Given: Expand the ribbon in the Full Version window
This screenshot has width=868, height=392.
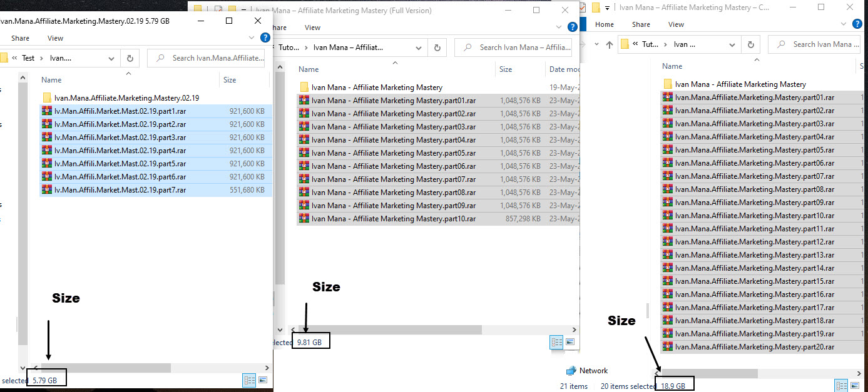Looking at the screenshot, I should click(x=558, y=27).
